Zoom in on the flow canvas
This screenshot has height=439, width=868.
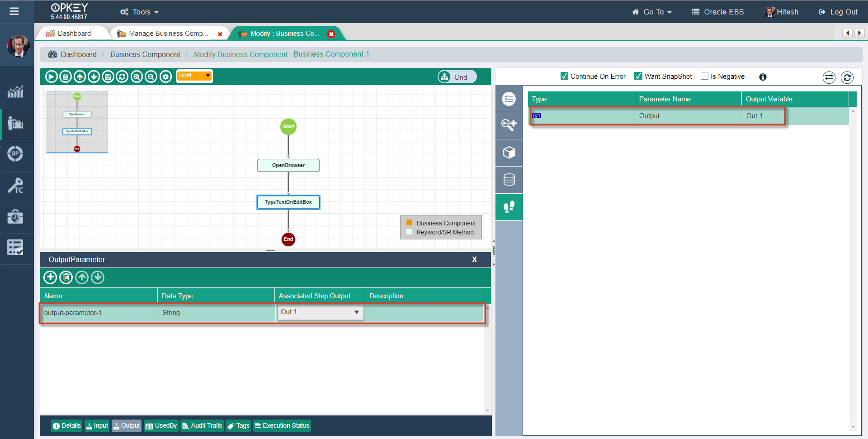pos(137,77)
